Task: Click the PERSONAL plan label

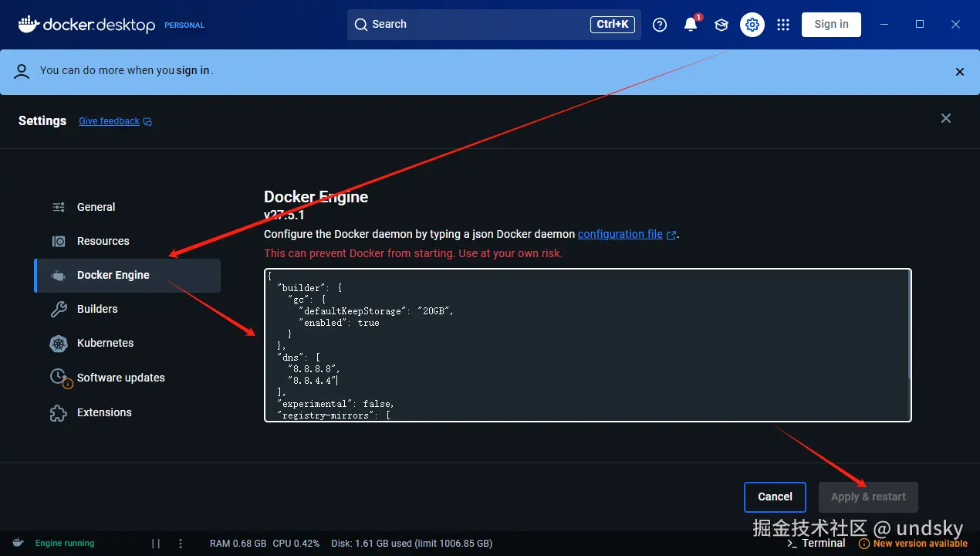Action: [184, 25]
